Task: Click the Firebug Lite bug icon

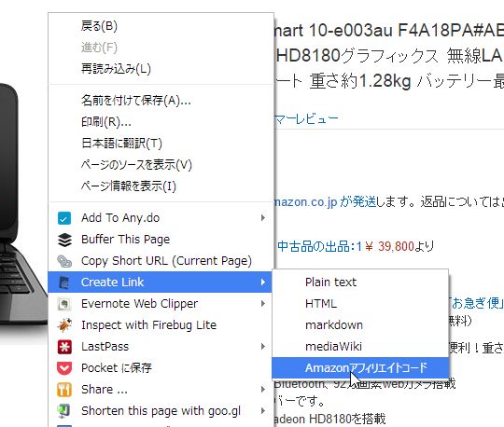Action: point(64,324)
